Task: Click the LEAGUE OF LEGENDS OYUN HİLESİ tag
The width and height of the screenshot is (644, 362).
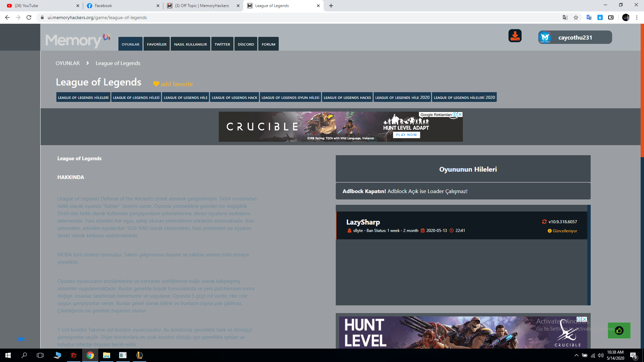Action: [x=290, y=97]
